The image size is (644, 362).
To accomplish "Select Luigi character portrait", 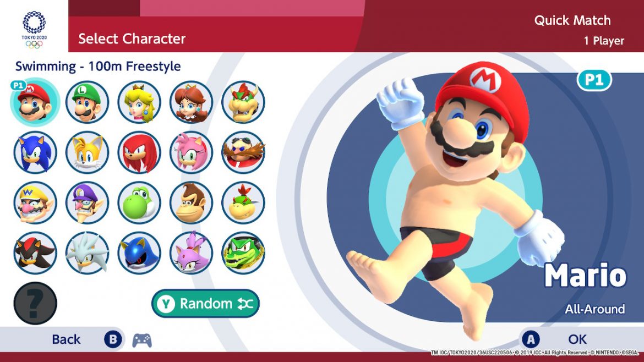I will [x=87, y=102].
